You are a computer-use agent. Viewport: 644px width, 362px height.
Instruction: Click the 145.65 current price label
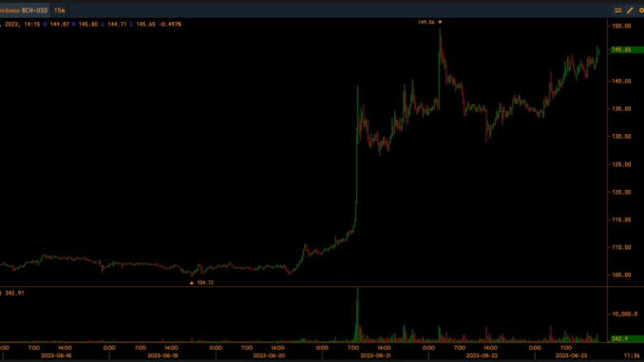click(626, 49)
